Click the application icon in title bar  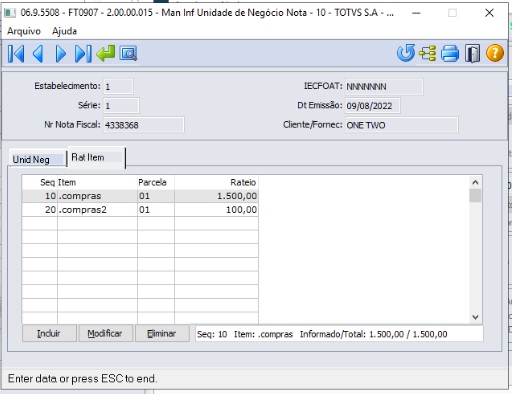pos(10,13)
